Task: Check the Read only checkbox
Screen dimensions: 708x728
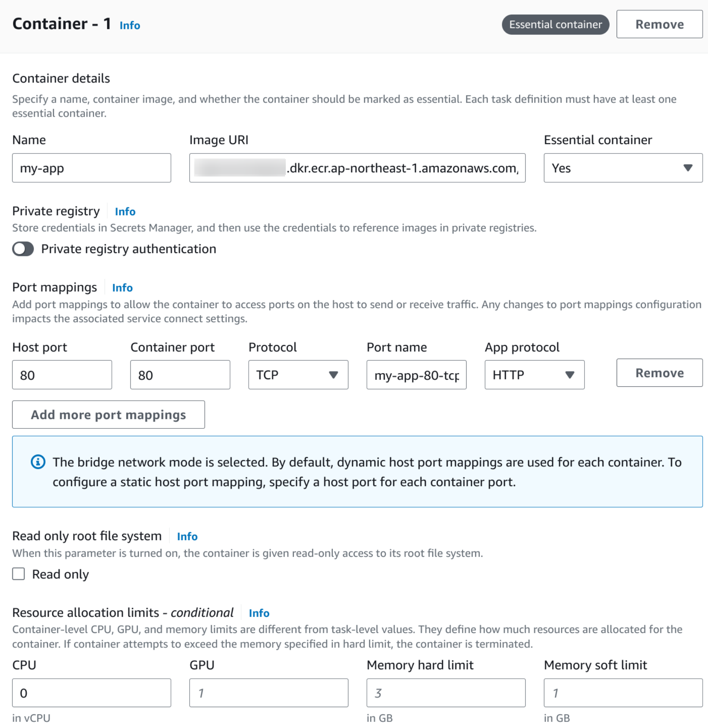Action: pyautogui.click(x=19, y=574)
